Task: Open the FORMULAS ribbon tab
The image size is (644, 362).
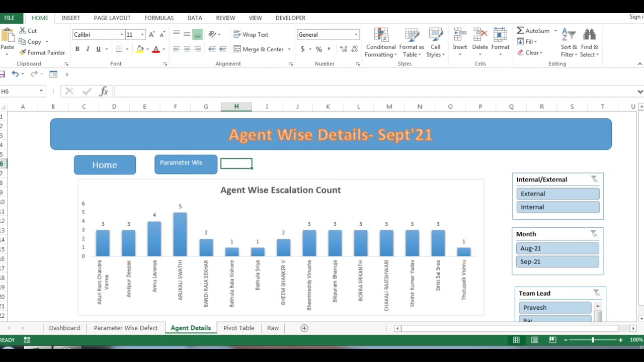Action: (159, 18)
